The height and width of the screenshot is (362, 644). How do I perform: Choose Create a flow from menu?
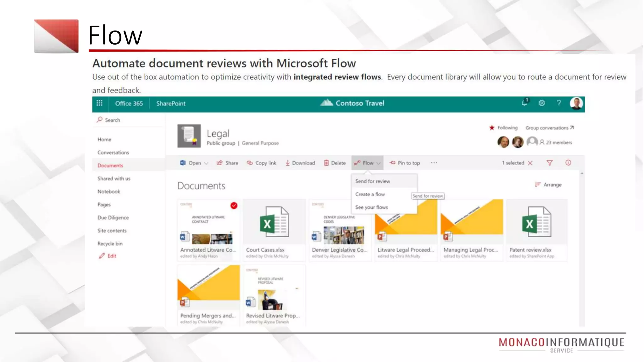point(370,194)
